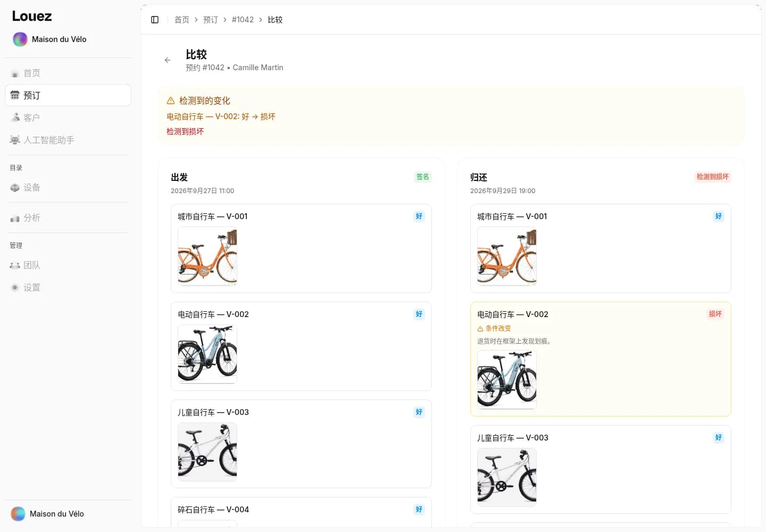Open 人工智能助手 AI assistant
The height and width of the screenshot is (532, 766).
pos(68,140)
